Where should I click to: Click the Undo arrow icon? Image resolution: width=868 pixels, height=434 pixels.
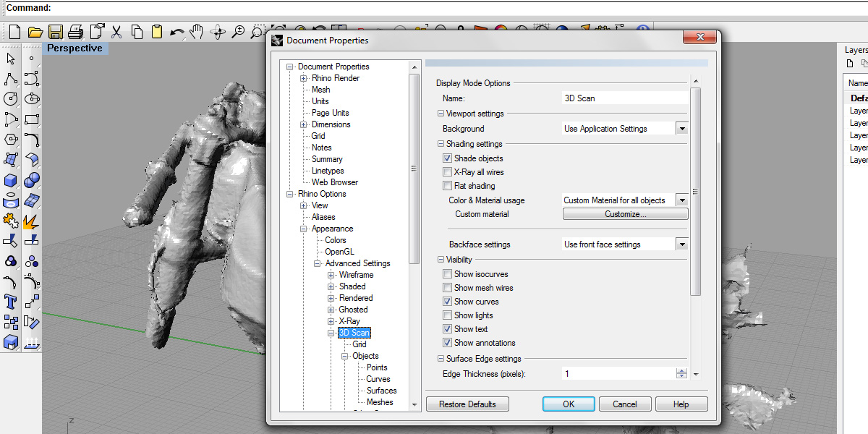[176, 32]
